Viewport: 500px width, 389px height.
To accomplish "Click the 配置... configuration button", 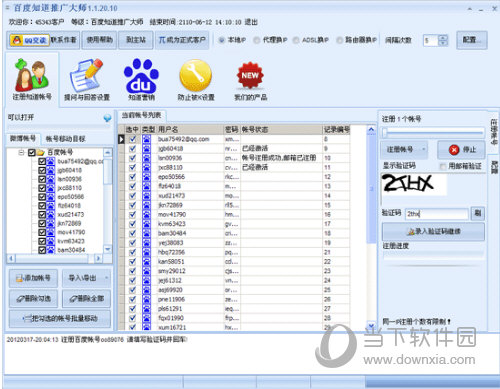I will [x=472, y=40].
